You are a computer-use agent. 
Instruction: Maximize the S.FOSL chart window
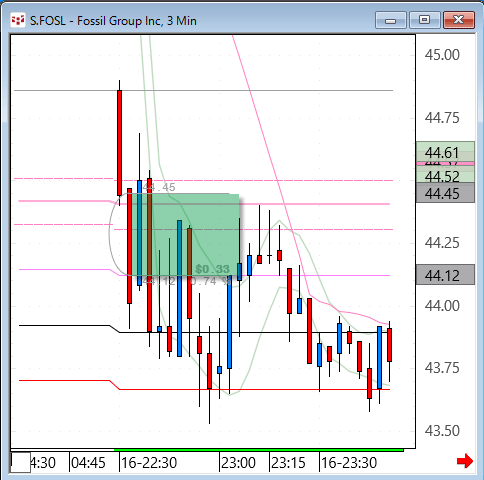click(x=424, y=20)
